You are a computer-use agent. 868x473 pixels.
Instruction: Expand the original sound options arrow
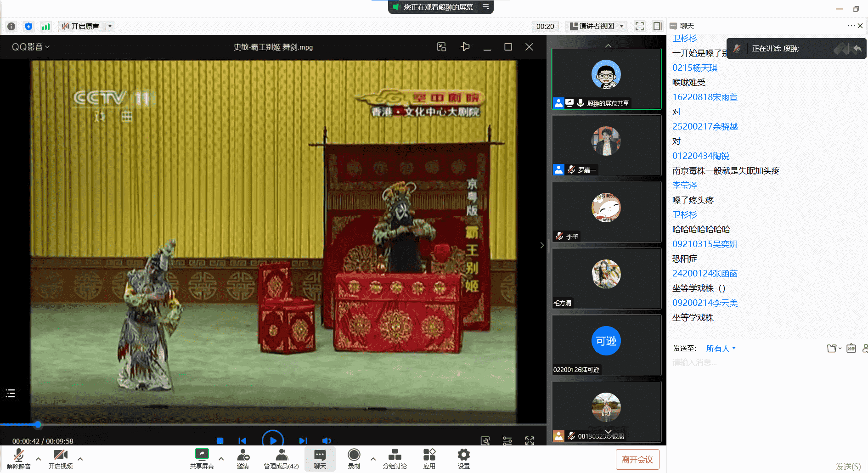pos(110,26)
